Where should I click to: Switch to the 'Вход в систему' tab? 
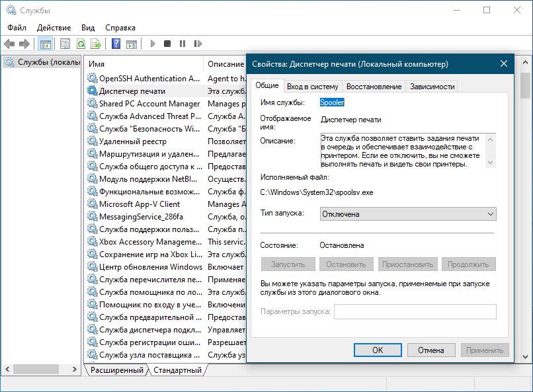point(313,87)
